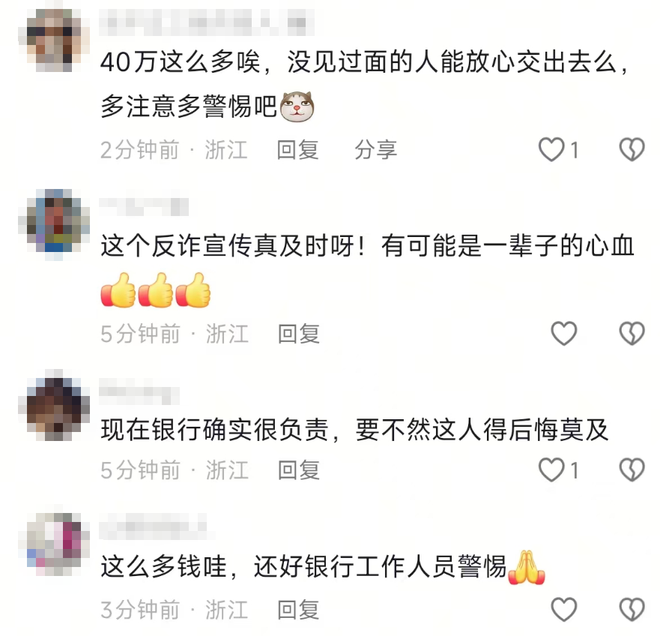This screenshot has height=636, width=660.
Task: Open username above the 这么多钱哇 comment
Action: 153,526
